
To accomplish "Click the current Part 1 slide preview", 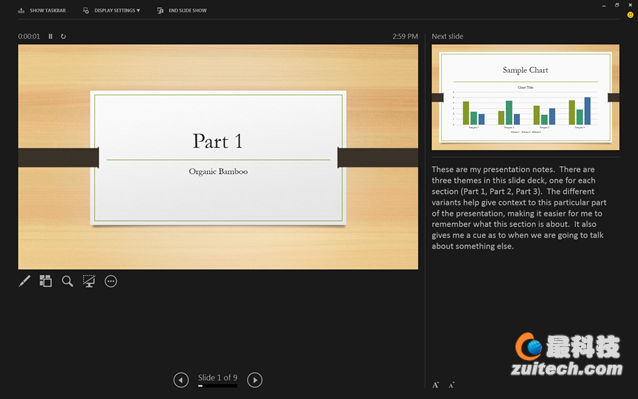I will pyautogui.click(x=218, y=157).
